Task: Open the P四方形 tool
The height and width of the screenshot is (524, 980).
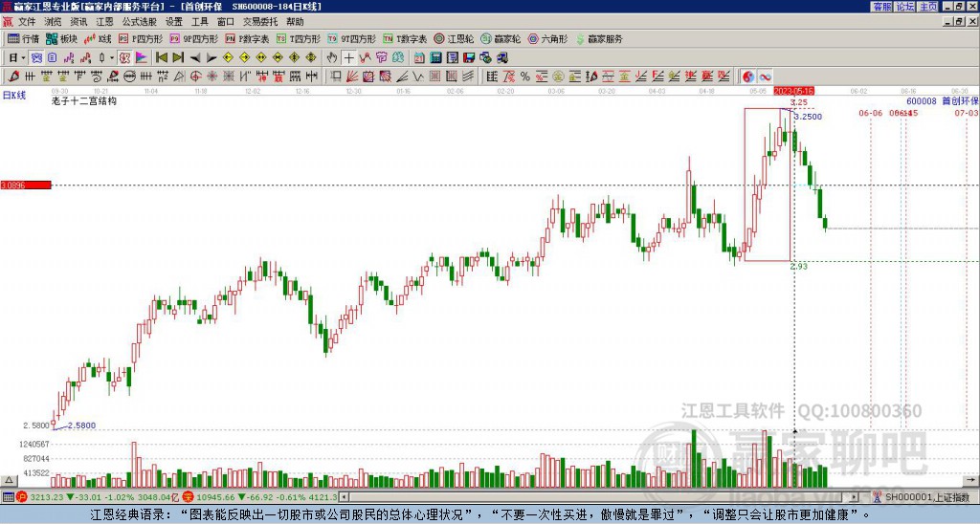Action: pyautogui.click(x=140, y=39)
